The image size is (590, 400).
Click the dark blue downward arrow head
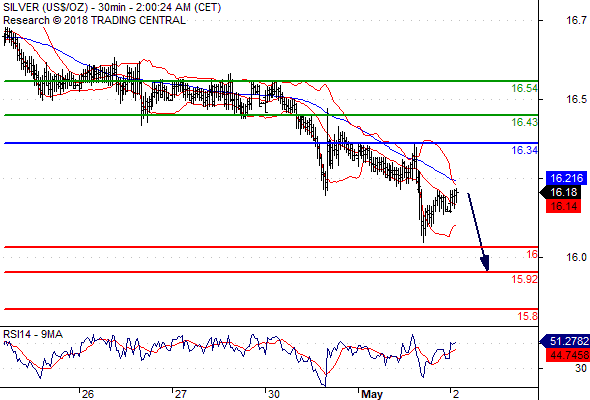coord(485,263)
